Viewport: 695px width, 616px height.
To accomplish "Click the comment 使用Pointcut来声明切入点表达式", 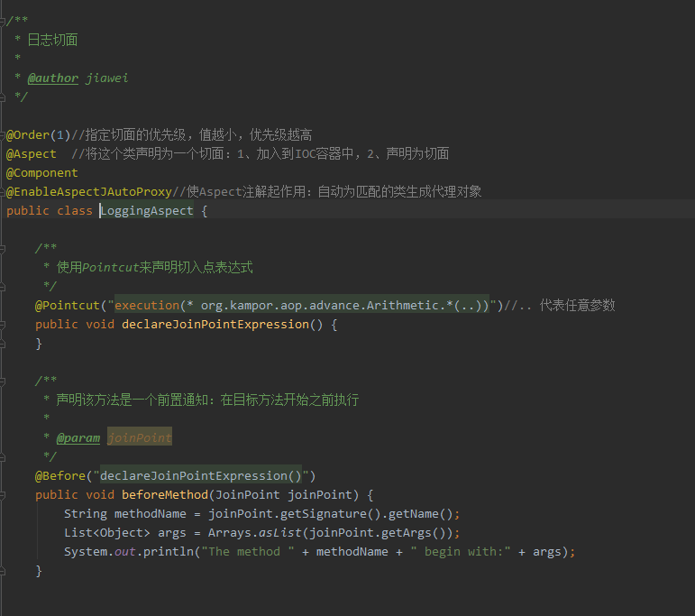I will (x=155, y=268).
